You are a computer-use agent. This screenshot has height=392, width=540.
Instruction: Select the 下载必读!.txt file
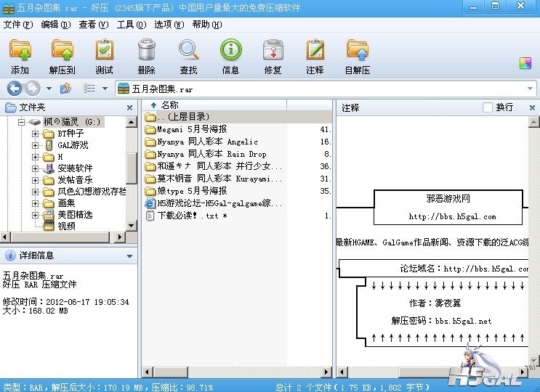186,216
